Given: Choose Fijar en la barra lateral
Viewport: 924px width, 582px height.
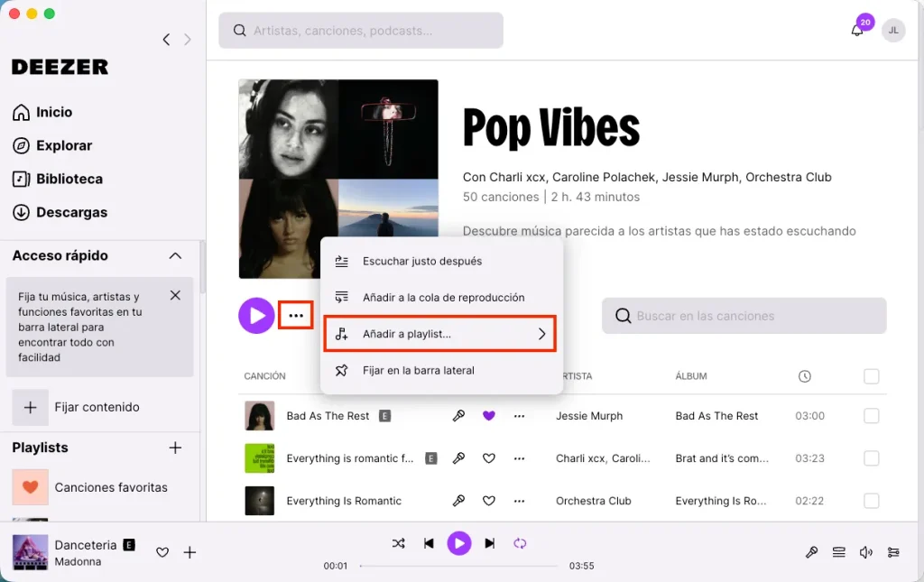Looking at the screenshot, I should (441, 371).
